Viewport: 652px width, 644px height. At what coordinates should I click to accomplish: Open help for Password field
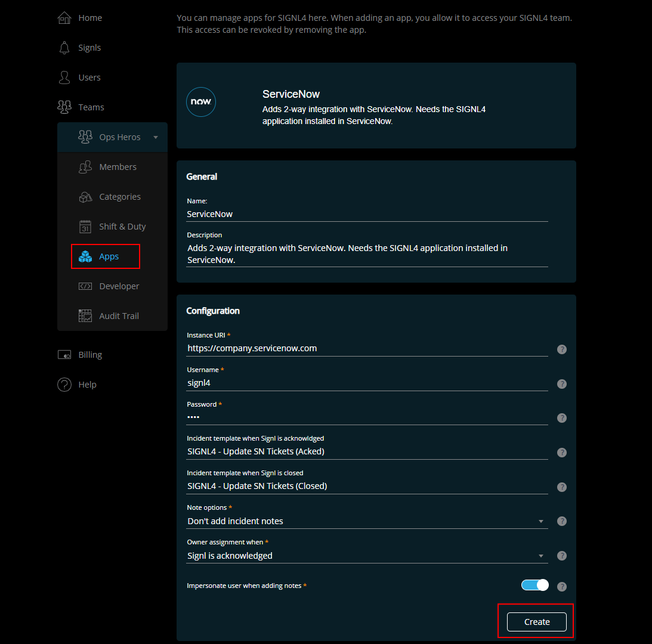coord(562,418)
